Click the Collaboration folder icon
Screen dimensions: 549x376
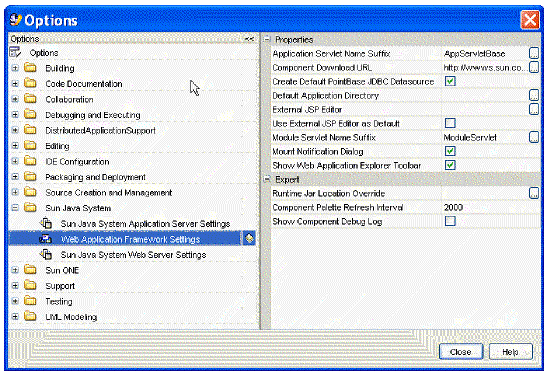(30, 99)
